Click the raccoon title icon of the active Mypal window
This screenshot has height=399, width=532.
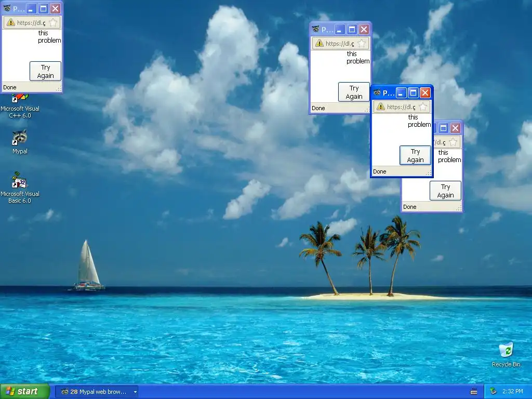tap(377, 92)
